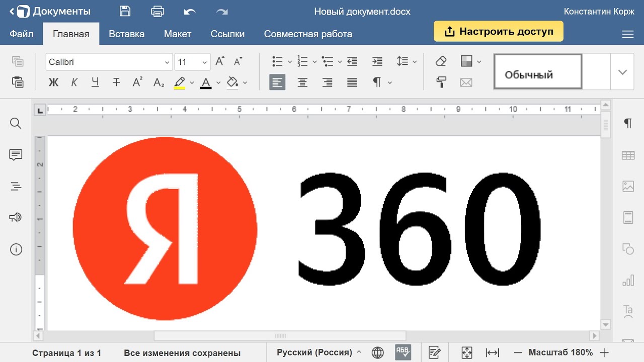The height and width of the screenshot is (362, 644).
Task: Open table settings in right sidebar
Action: (x=628, y=155)
